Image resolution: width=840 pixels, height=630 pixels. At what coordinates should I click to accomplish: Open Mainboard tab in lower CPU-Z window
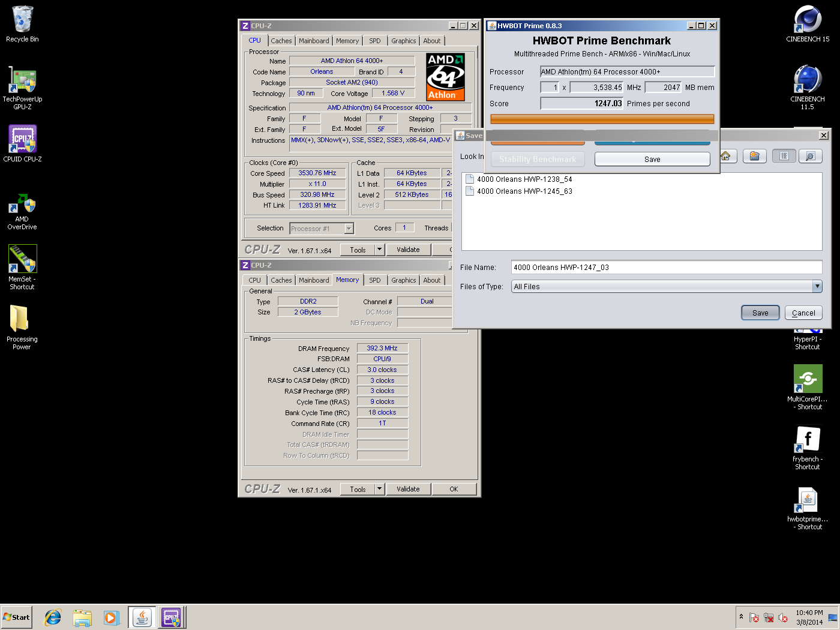tap(314, 280)
